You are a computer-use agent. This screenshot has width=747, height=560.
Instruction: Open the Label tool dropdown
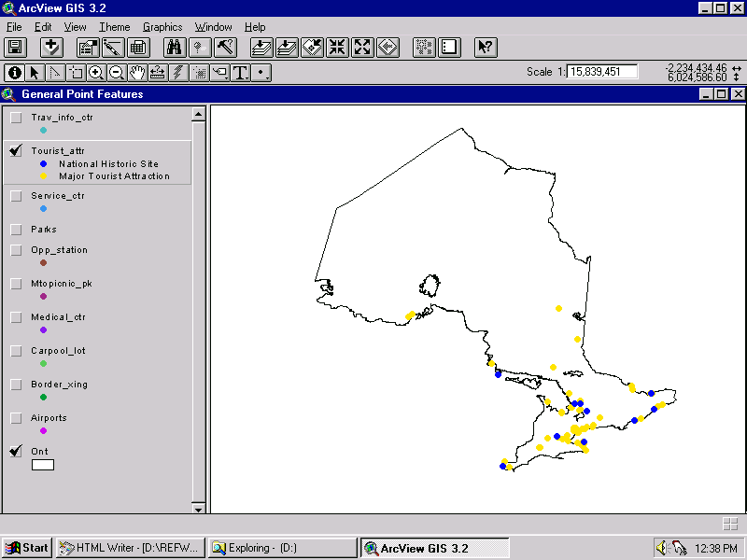pos(219,73)
